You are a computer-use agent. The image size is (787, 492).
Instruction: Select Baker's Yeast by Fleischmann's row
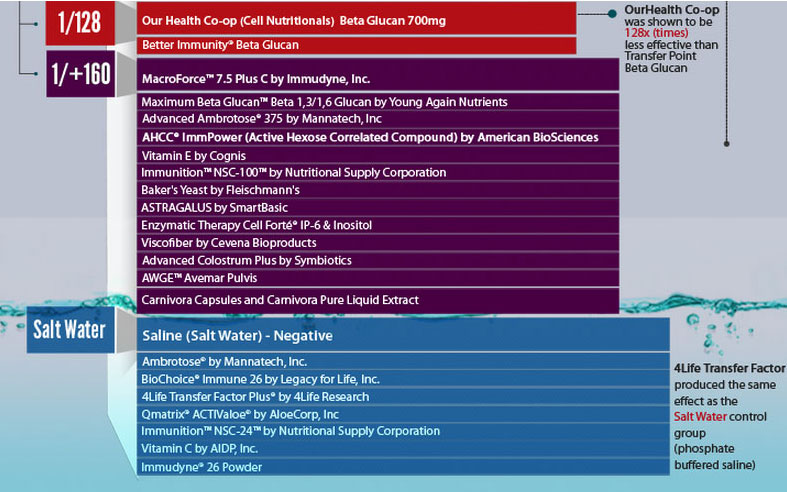pyautogui.click(x=377, y=190)
